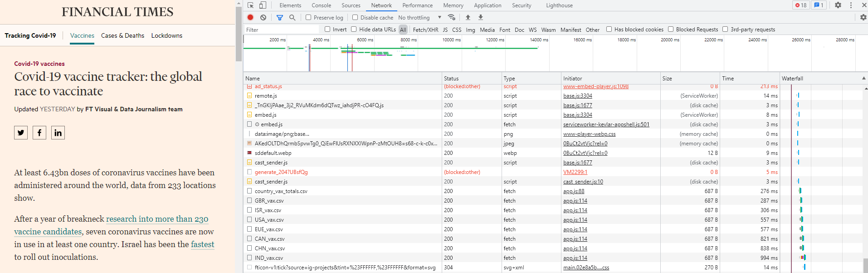Click the AKedOLTDh jpeg thumbnail icon
This screenshot has width=868, height=273.
[249, 144]
